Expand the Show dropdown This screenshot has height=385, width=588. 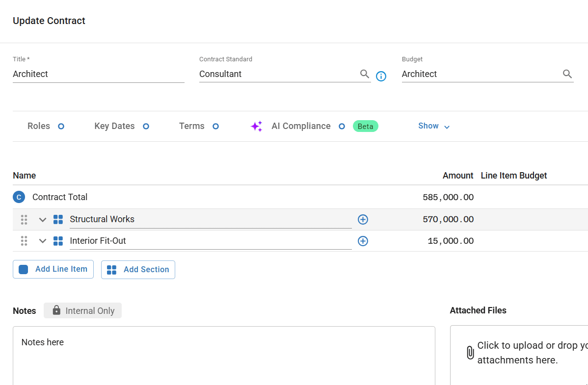(x=434, y=126)
